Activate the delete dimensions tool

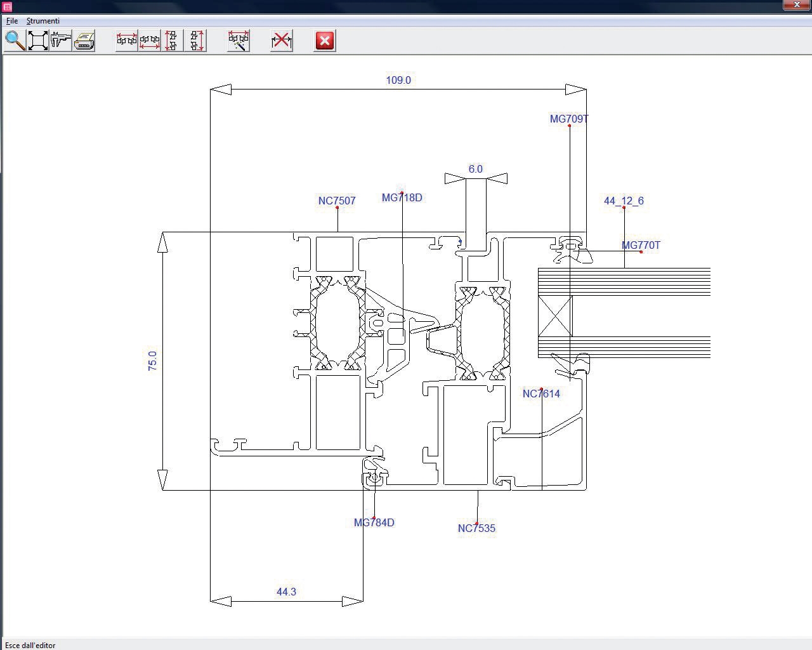(281, 40)
